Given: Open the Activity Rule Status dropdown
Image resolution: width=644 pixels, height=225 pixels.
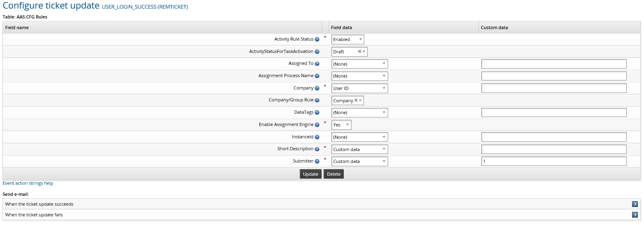Looking at the screenshot, I should pos(347,39).
